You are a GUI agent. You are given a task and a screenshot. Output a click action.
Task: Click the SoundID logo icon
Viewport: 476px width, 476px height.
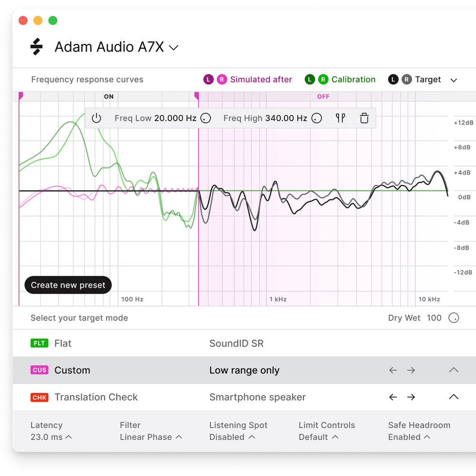[x=37, y=47]
